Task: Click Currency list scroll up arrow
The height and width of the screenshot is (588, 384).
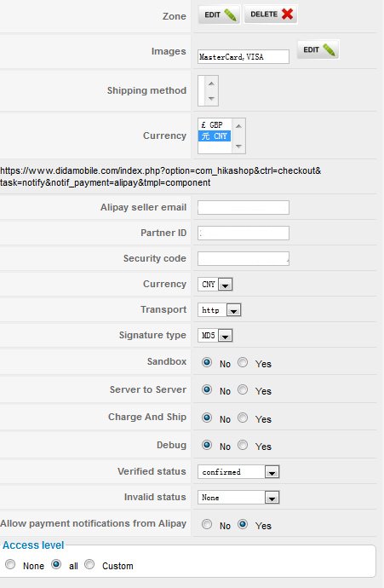Action: pos(238,126)
